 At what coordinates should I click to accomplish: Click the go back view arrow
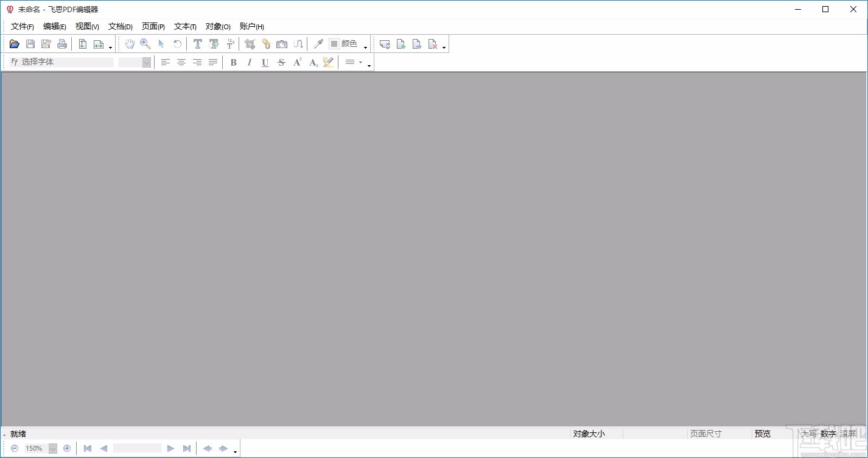point(208,448)
